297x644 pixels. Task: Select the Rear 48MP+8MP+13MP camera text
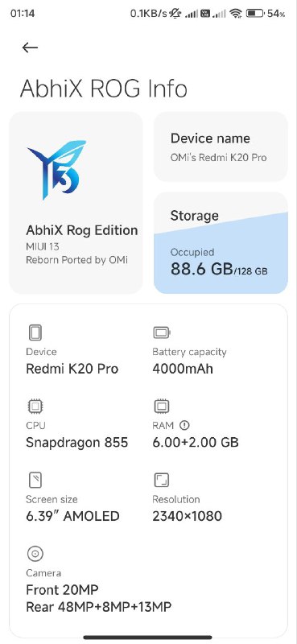point(98,607)
